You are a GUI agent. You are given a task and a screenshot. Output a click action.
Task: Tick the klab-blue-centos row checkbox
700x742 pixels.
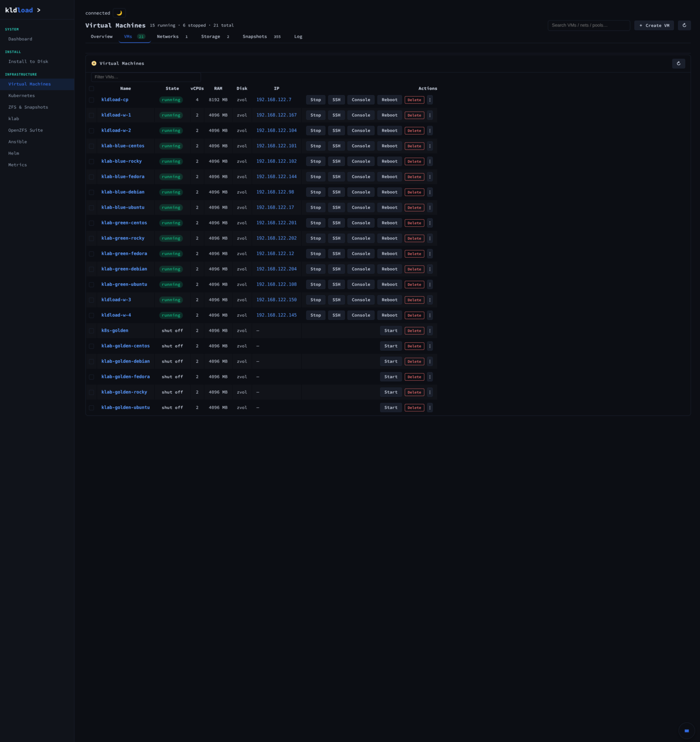point(91,146)
